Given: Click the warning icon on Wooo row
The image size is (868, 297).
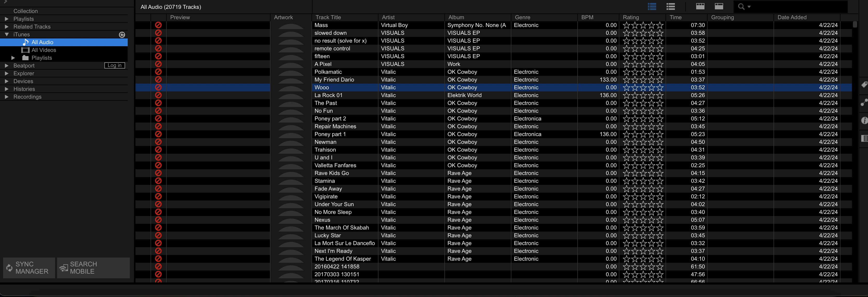Looking at the screenshot, I should pyautogui.click(x=158, y=87).
